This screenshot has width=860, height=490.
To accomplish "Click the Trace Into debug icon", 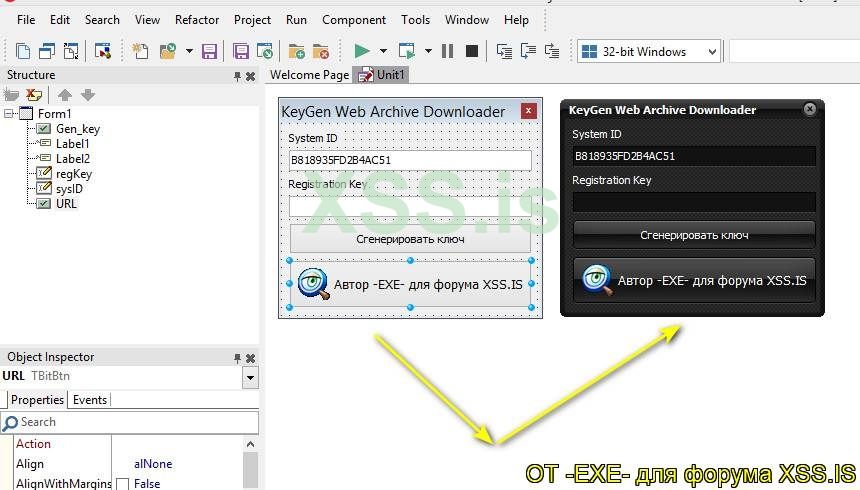I will (x=504, y=52).
